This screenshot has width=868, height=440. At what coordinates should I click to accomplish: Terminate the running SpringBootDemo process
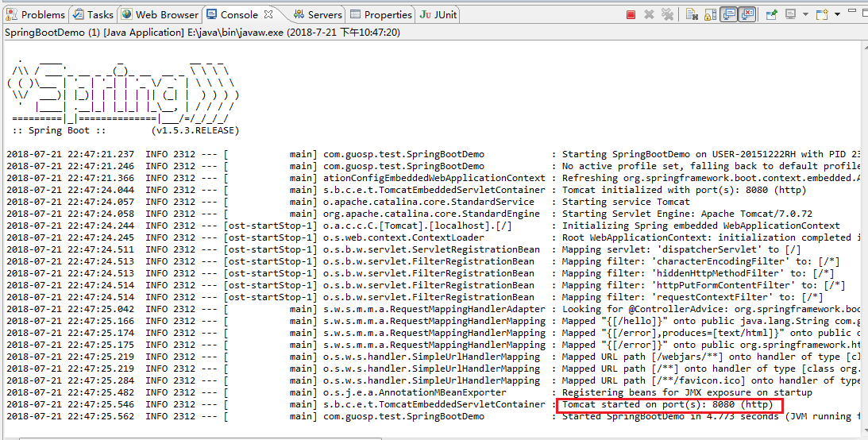coord(631,15)
